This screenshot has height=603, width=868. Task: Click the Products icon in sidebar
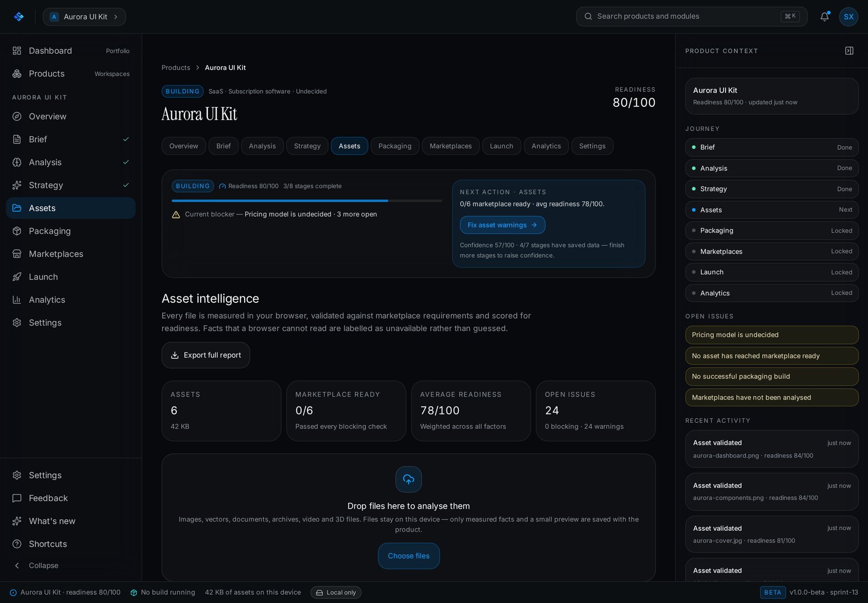tap(17, 74)
